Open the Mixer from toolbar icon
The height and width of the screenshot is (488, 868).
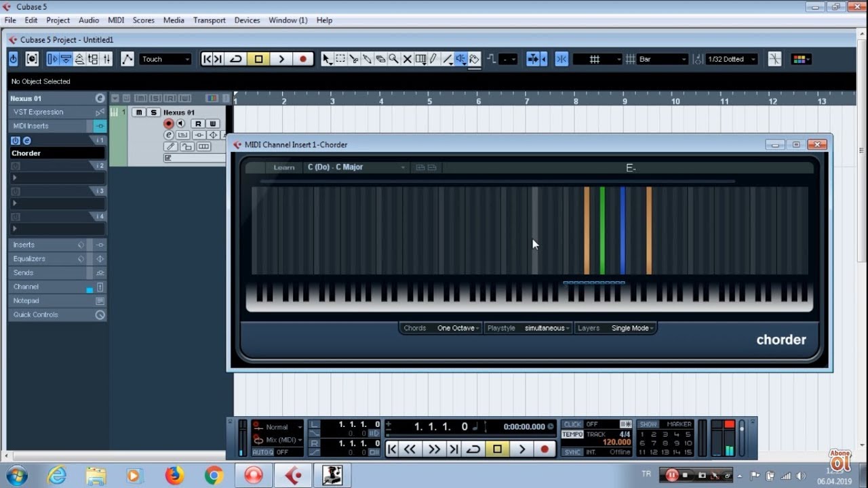[106, 59]
